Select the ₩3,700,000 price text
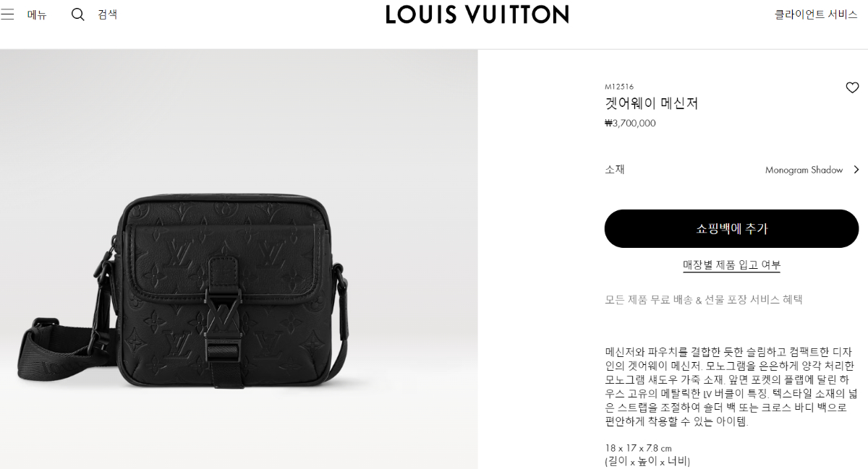This screenshot has width=868, height=469. [630, 124]
